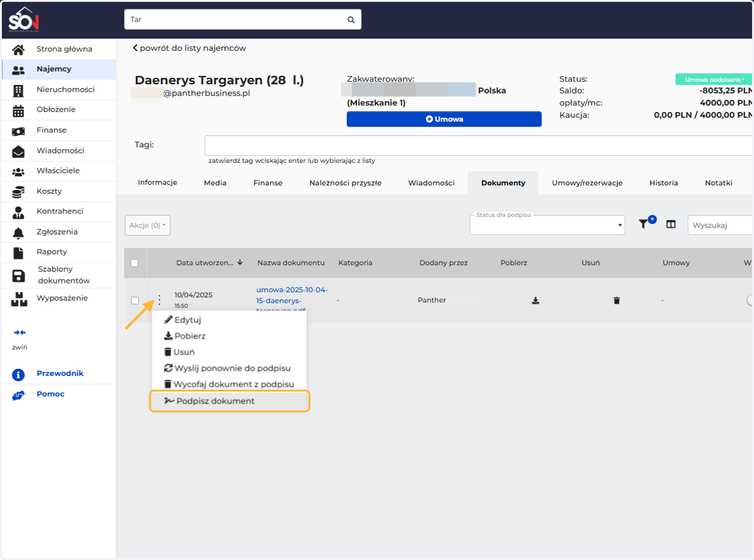Open the filter funnel icon
754x560 pixels.
[x=643, y=224]
